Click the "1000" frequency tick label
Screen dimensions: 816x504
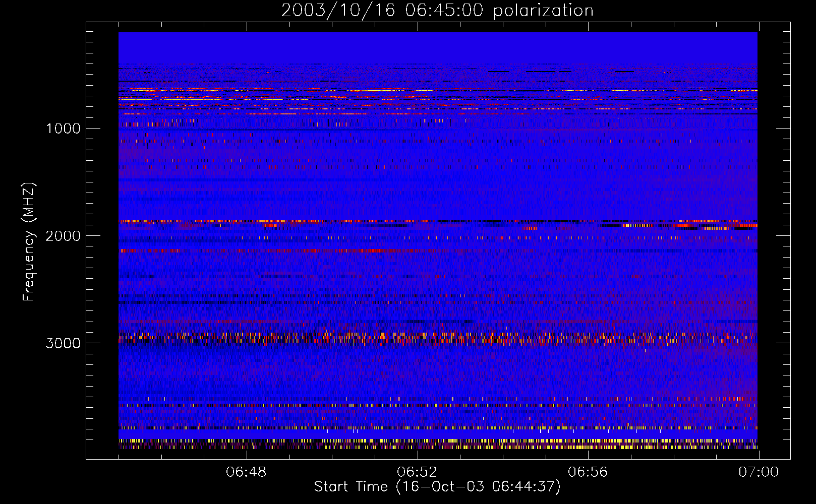click(63, 129)
